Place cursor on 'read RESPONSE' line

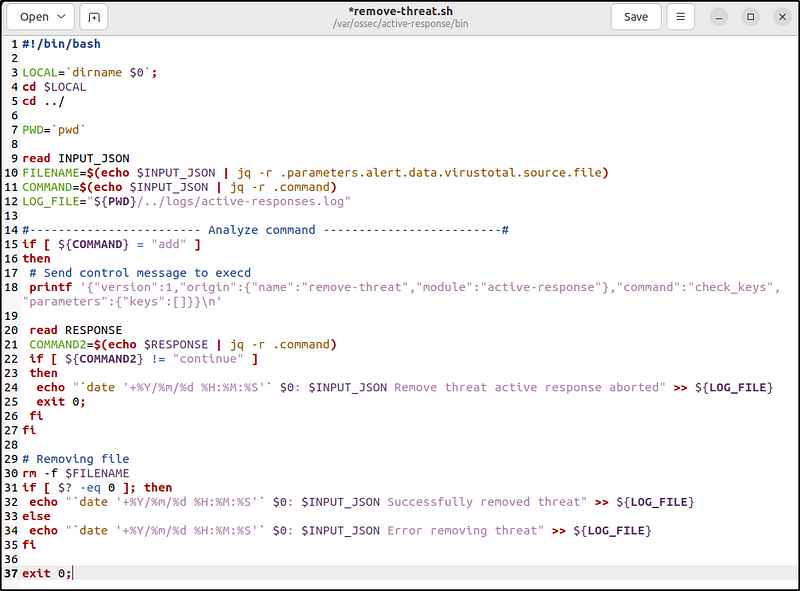(76, 330)
